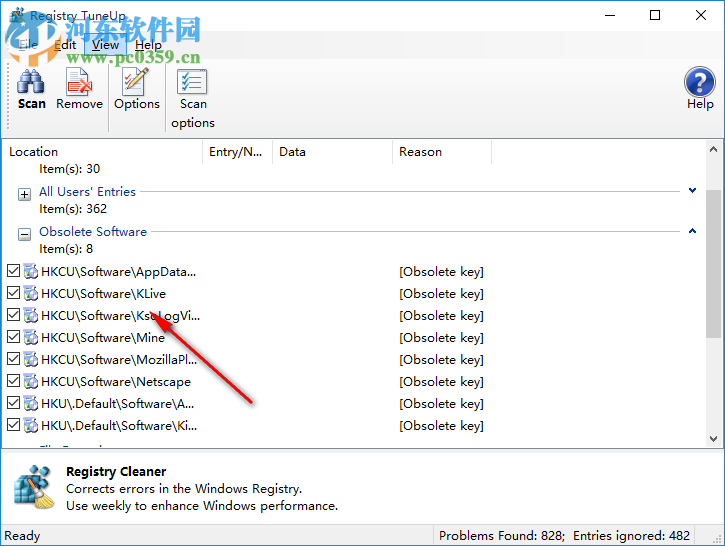Click registry icon of HKCU\Software\KLive row
The width and height of the screenshot is (725, 546).
coord(31,294)
